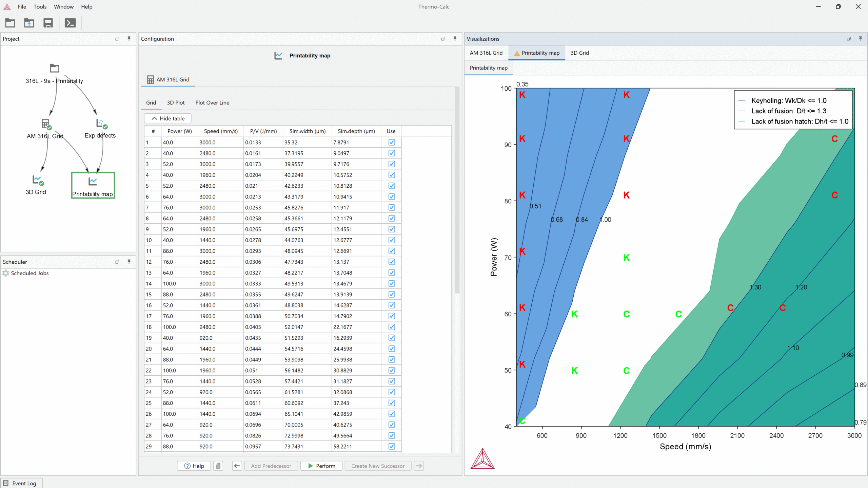Click the Help button
The height and width of the screenshot is (488, 868).
click(194, 466)
